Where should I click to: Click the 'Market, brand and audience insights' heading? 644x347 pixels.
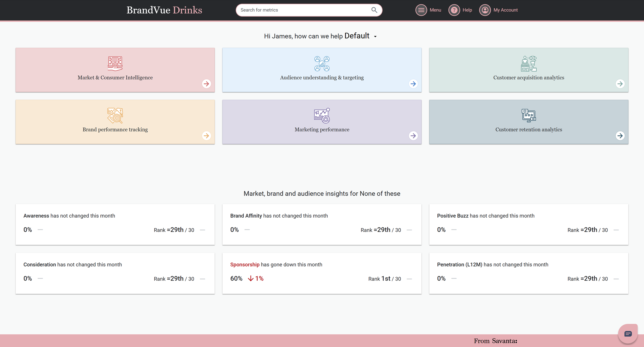click(322, 194)
